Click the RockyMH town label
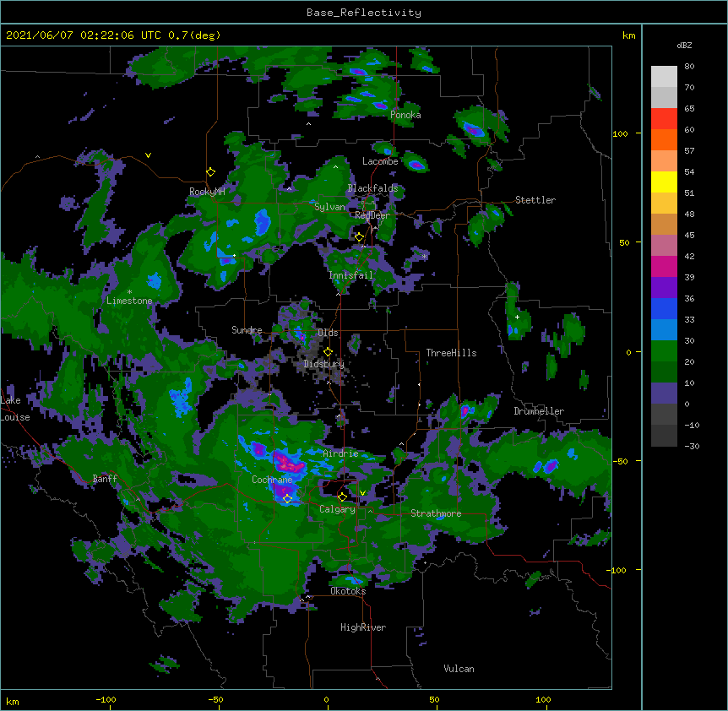 click(x=207, y=192)
